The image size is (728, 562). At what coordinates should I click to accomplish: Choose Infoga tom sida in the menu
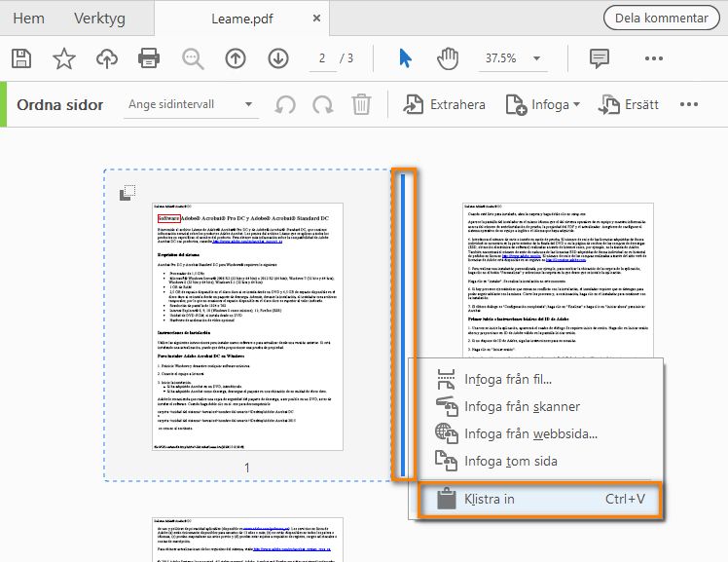536,461
